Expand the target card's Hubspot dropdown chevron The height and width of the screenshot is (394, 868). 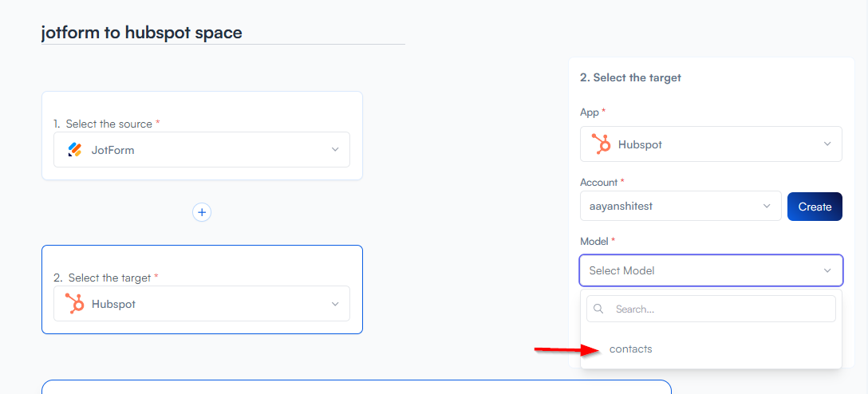pos(335,304)
